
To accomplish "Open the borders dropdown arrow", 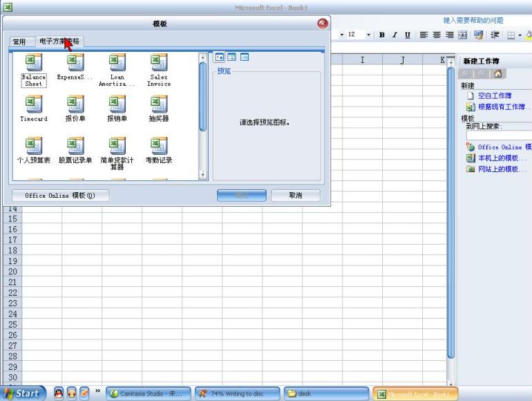I will pos(520,35).
